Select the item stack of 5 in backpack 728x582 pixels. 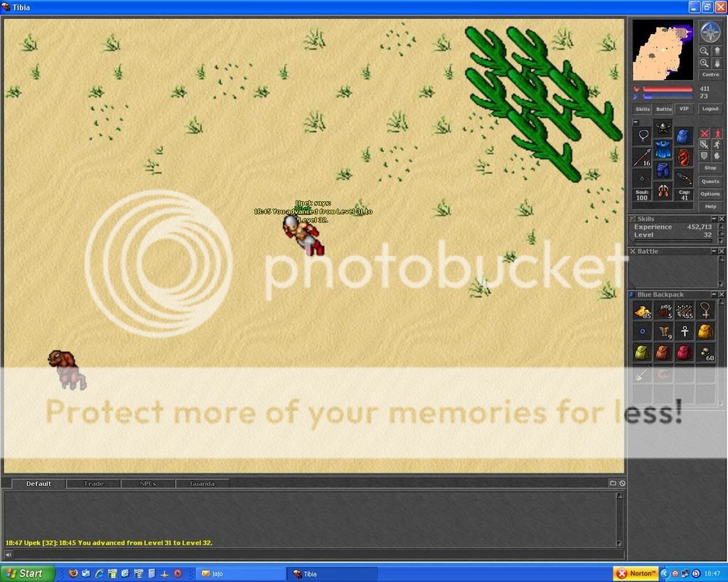(664, 311)
